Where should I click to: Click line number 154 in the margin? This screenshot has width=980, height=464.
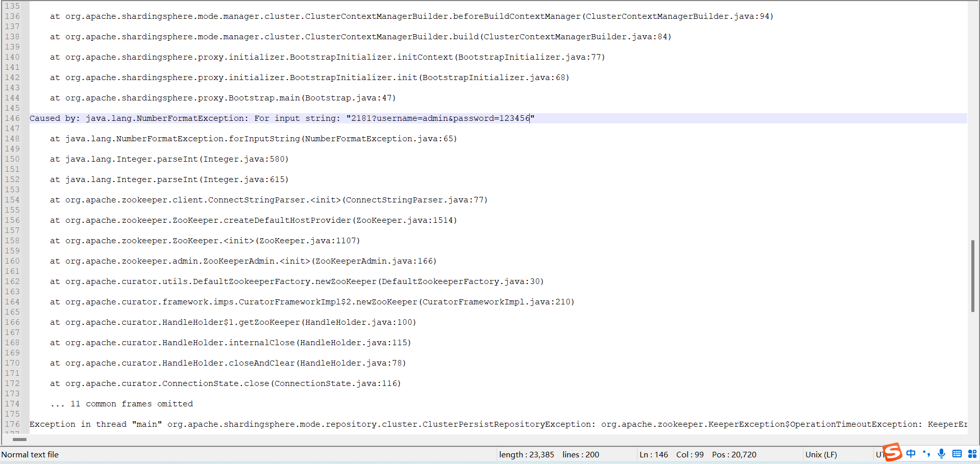(x=12, y=200)
